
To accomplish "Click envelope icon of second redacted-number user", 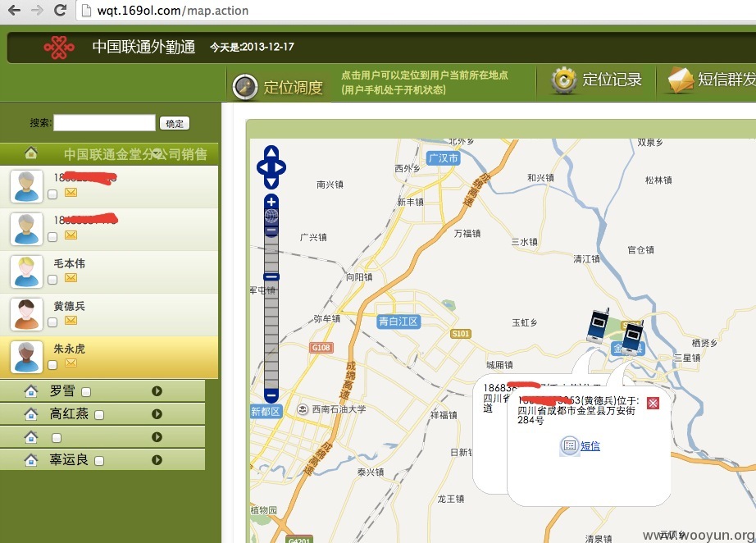I will pyautogui.click(x=71, y=235).
